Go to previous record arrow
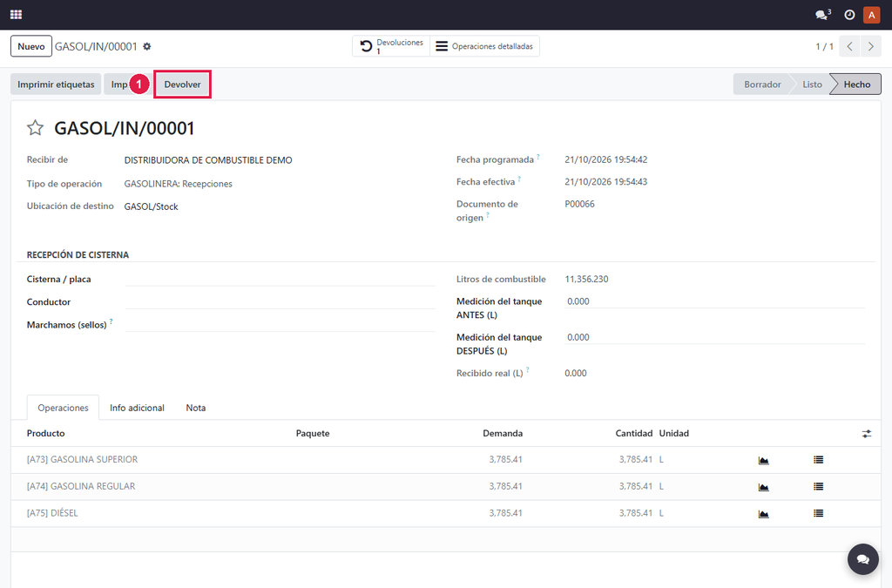Viewport: 892px width, 588px height. click(849, 47)
